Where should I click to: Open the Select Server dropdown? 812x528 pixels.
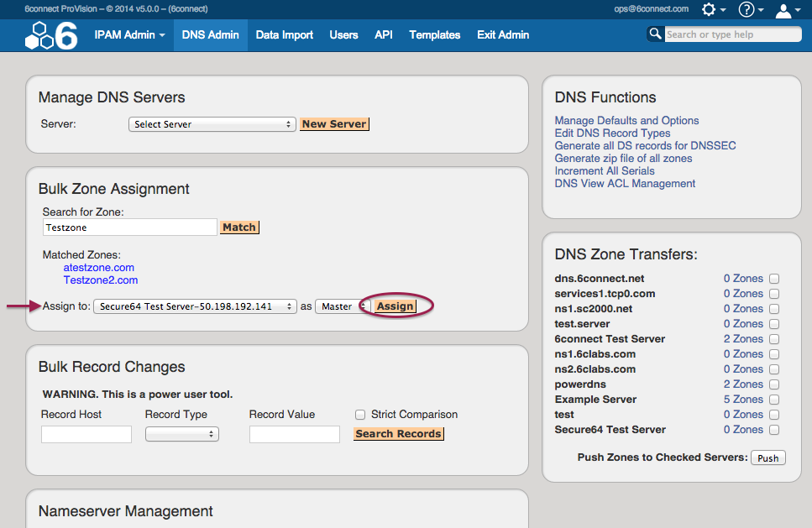[212, 124]
